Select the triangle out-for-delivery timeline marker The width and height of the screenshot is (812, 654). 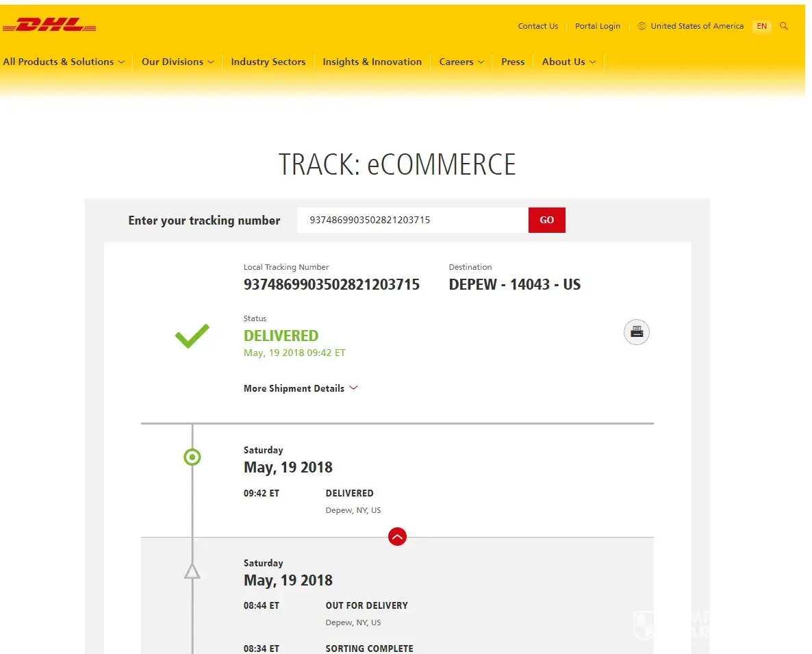pyautogui.click(x=192, y=570)
